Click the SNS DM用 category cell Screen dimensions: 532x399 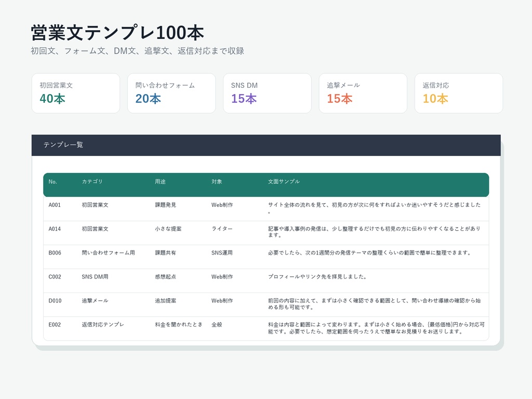[95, 277]
